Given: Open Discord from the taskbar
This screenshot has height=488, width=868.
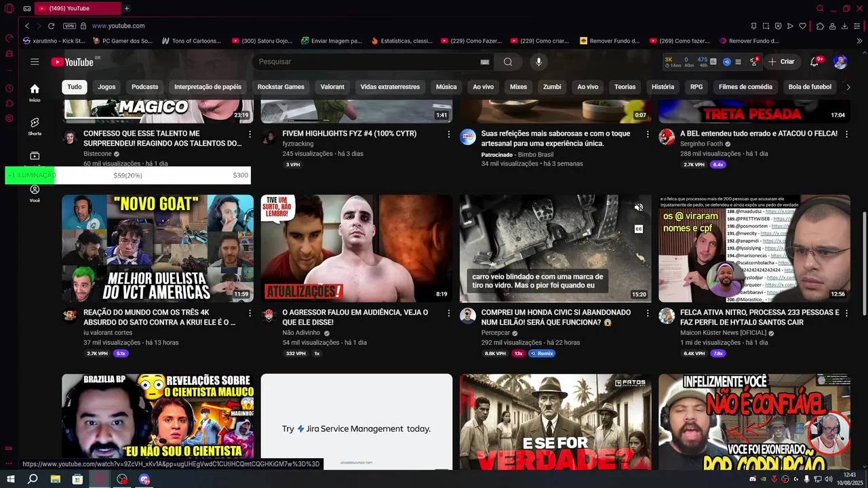Looking at the screenshot, I should tap(144, 479).
